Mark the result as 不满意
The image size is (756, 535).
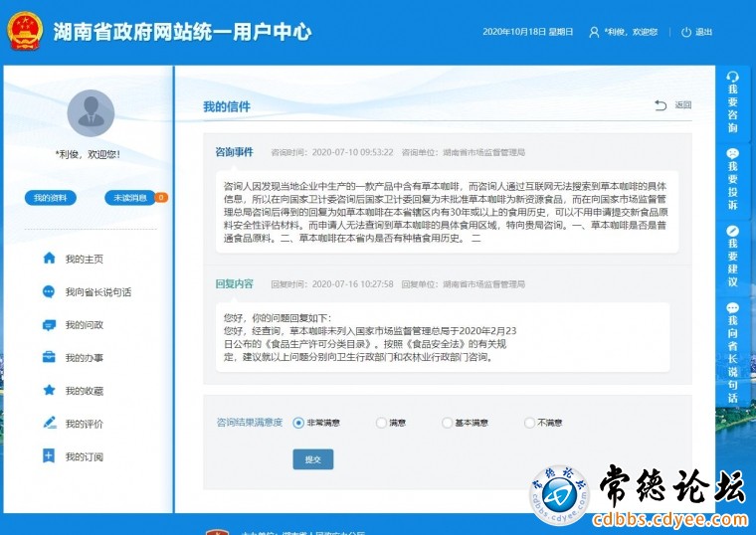529,423
